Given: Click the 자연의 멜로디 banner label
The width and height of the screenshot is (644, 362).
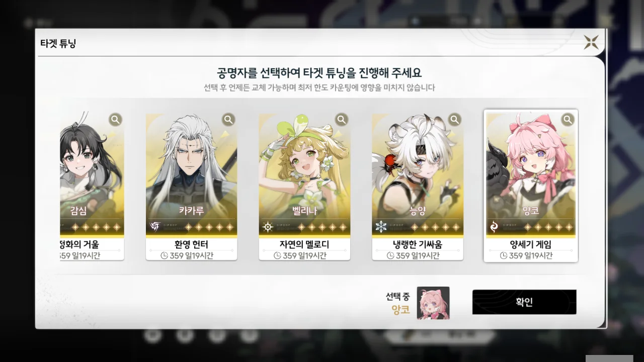Looking at the screenshot, I should tap(304, 245).
